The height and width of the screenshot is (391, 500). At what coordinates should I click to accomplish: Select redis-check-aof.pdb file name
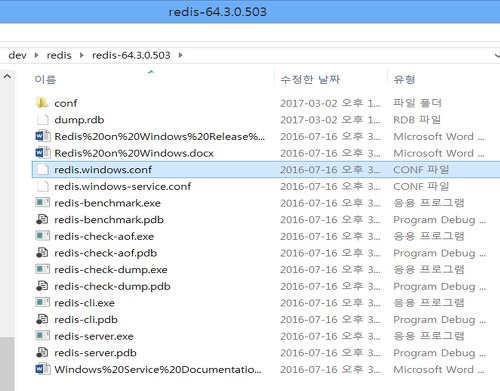pos(106,253)
